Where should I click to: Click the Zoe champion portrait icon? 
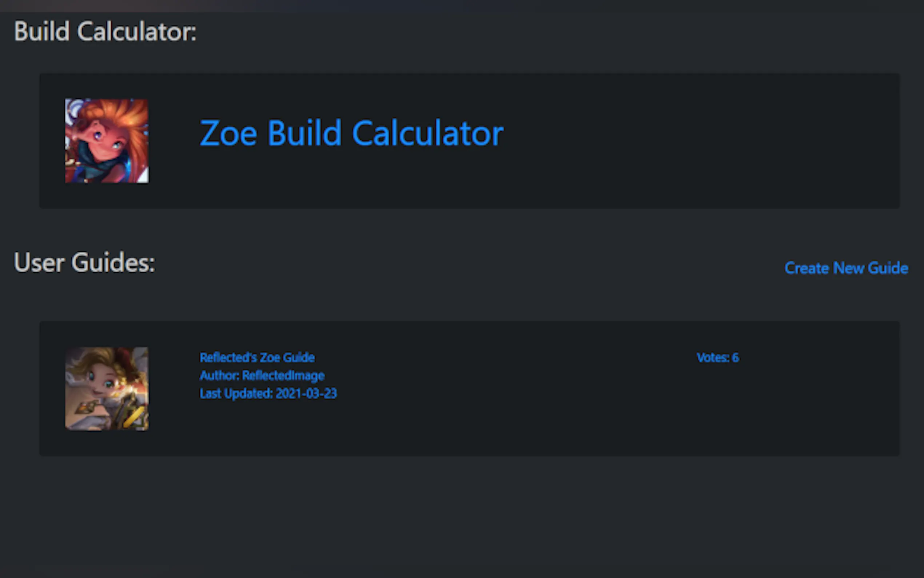pyautogui.click(x=107, y=140)
